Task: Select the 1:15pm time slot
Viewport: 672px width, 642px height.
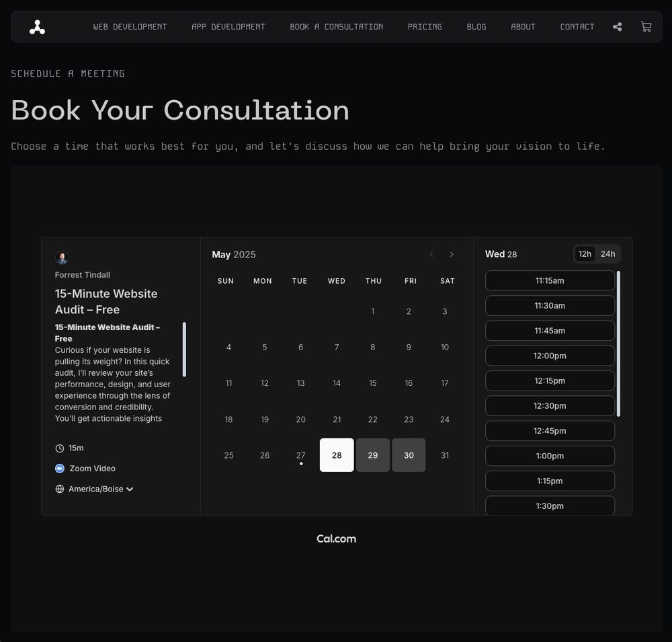Action: pos(550,481)
